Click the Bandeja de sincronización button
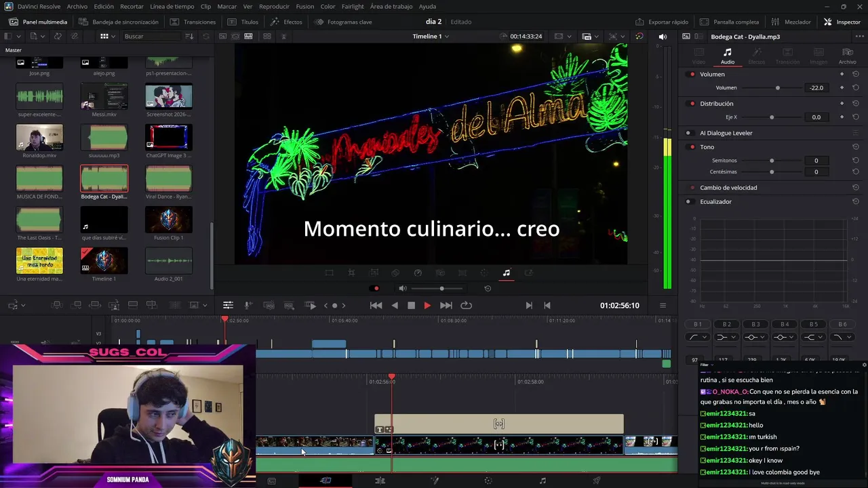This screenshot has width=868, height=488. click(x=119, y=22)
